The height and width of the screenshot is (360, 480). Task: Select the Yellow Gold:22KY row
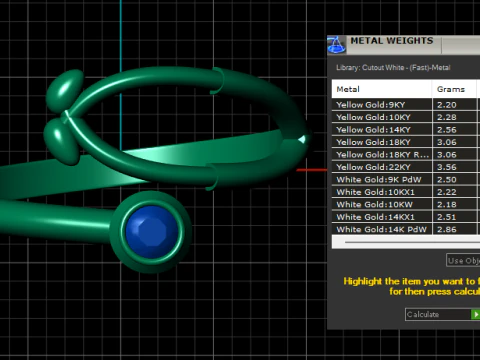[406, 167]
